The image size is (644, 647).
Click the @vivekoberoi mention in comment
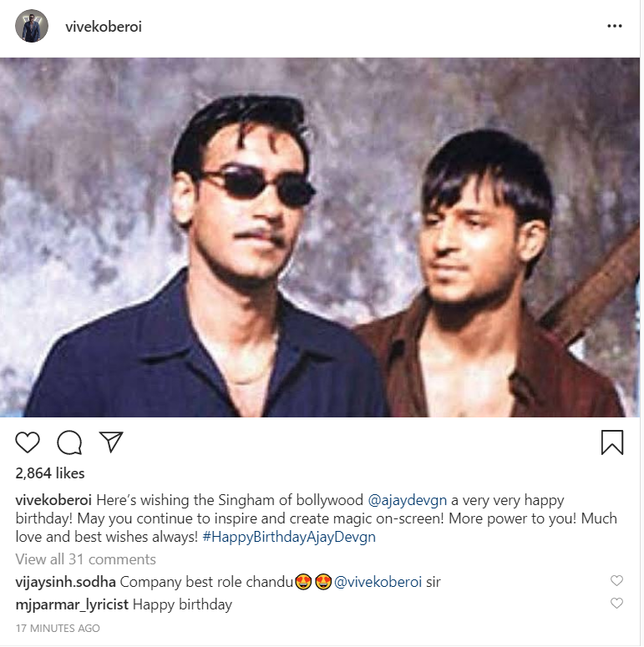[378, 582]
